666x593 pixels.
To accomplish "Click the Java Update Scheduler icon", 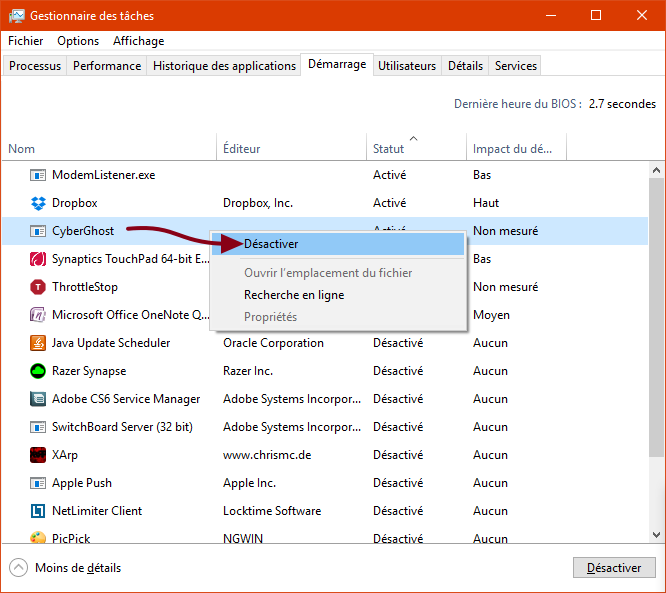I will tap(38, 343).
